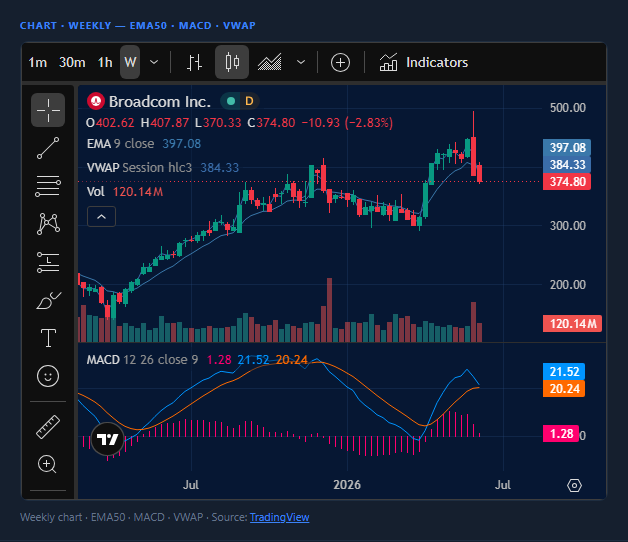Click the TradingView logo badge
The image size is (628, 542).
pyautogui.click(x=107, y=439)
